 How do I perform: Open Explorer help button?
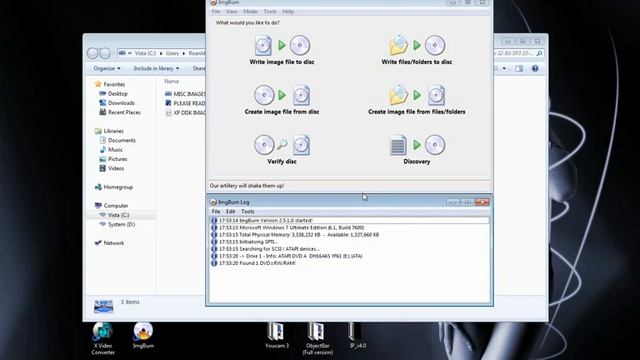click(x=535, y=69)
